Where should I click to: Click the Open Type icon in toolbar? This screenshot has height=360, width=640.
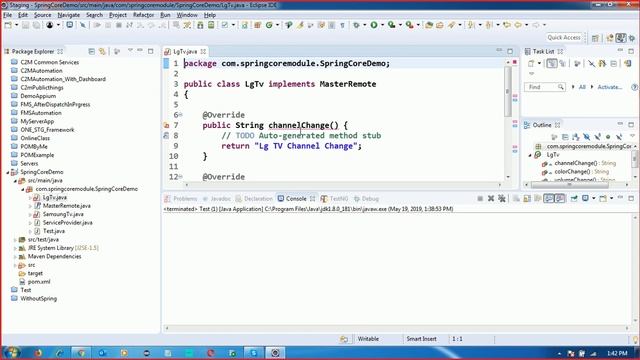(429, 25)
